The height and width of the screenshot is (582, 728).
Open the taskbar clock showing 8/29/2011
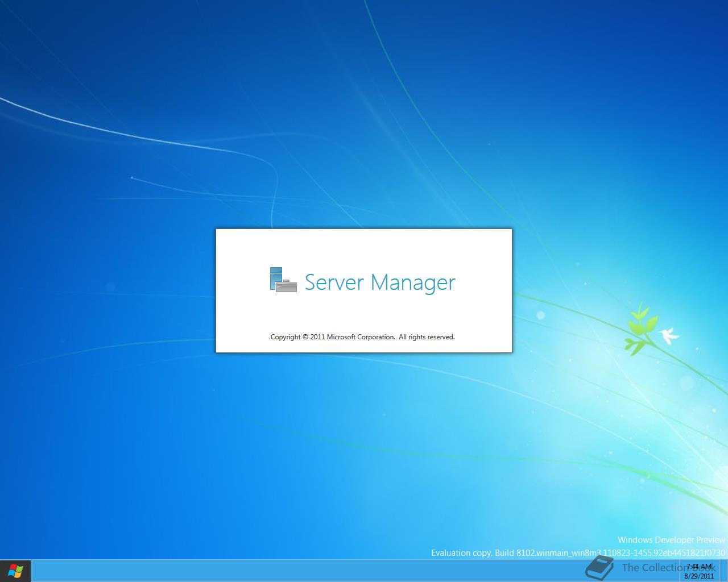coord(699,571)
